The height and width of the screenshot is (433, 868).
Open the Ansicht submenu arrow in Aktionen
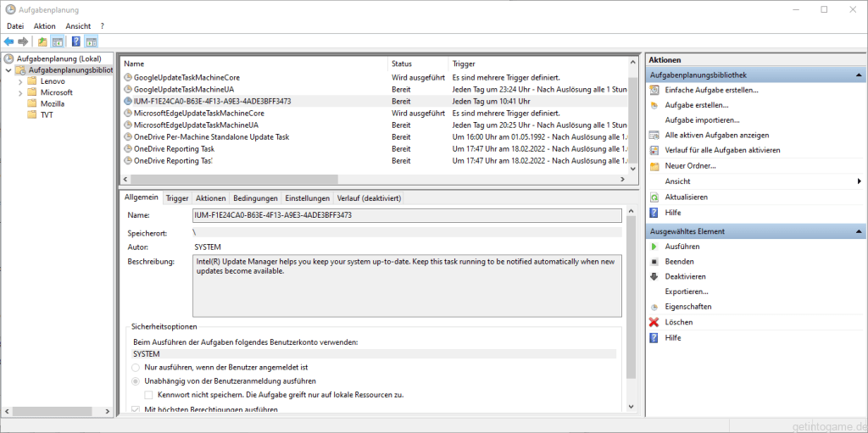[859, 181]
